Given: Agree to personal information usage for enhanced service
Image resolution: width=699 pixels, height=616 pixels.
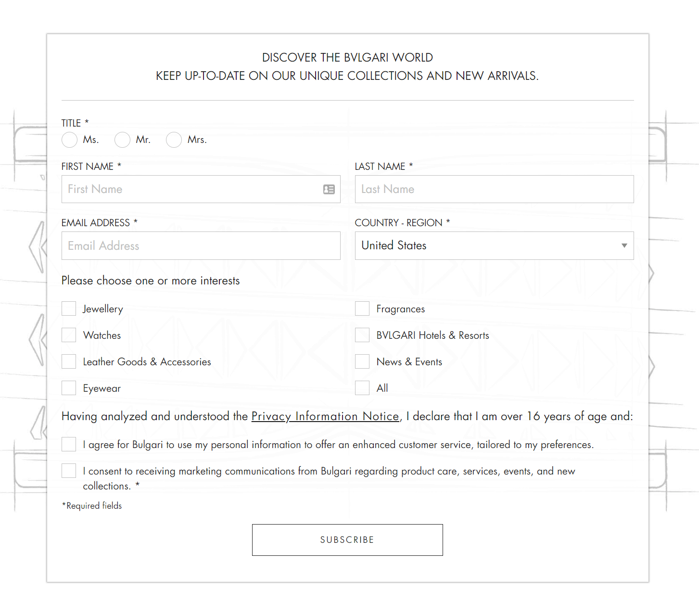Looking at the screenshot, I should tap(68, 444).
